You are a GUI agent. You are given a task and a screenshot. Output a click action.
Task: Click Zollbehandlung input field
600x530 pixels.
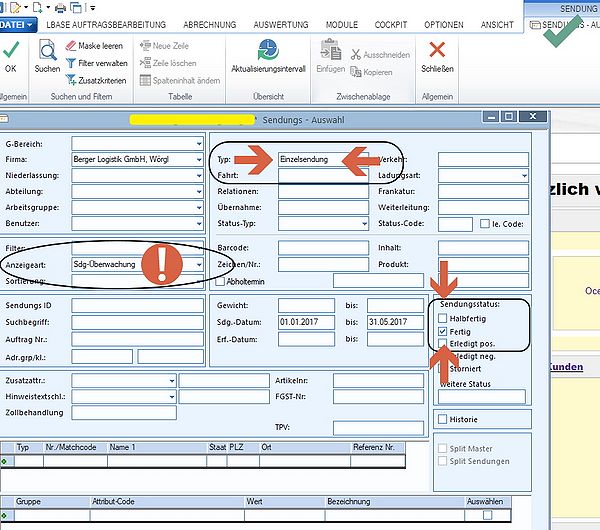[124, 413]
